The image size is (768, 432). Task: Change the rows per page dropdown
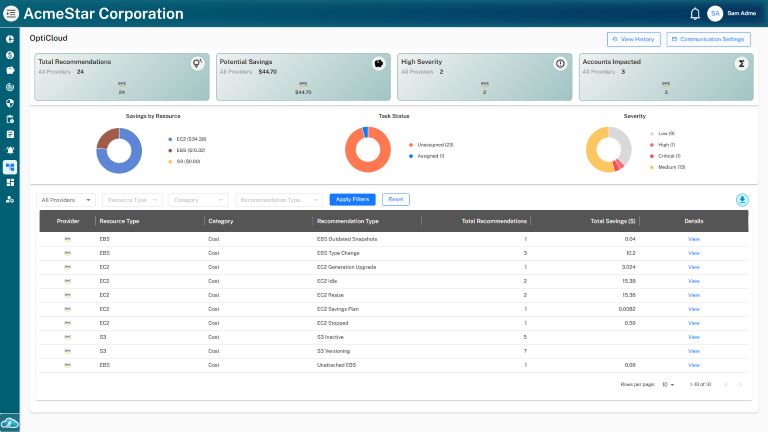(668, 384)
